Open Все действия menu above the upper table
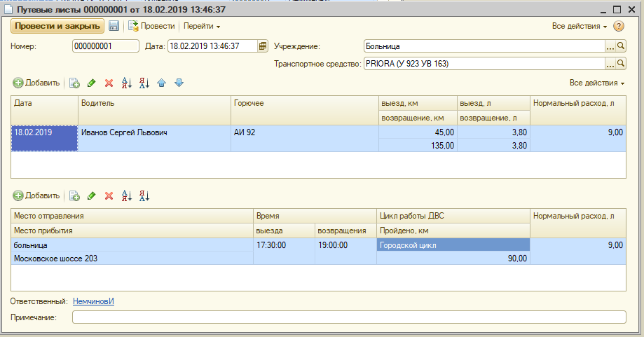Image resolution: width=644 pixels, height=337 pixels. point(596,83)
